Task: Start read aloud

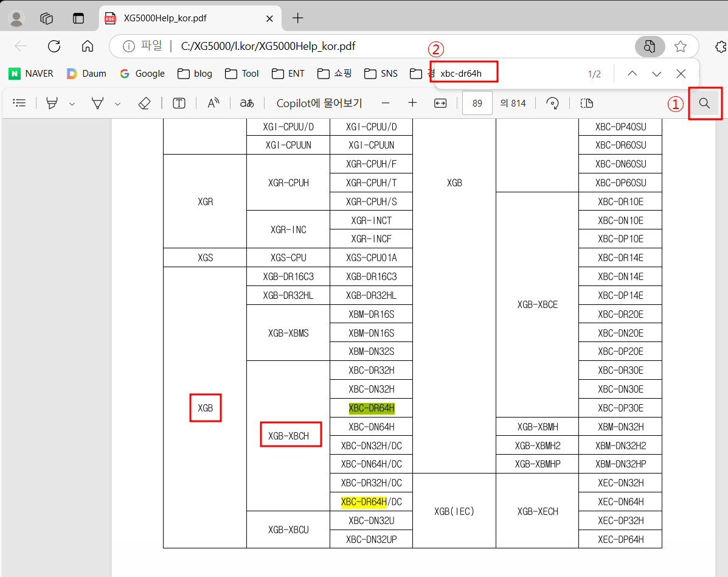Action: 213,103
